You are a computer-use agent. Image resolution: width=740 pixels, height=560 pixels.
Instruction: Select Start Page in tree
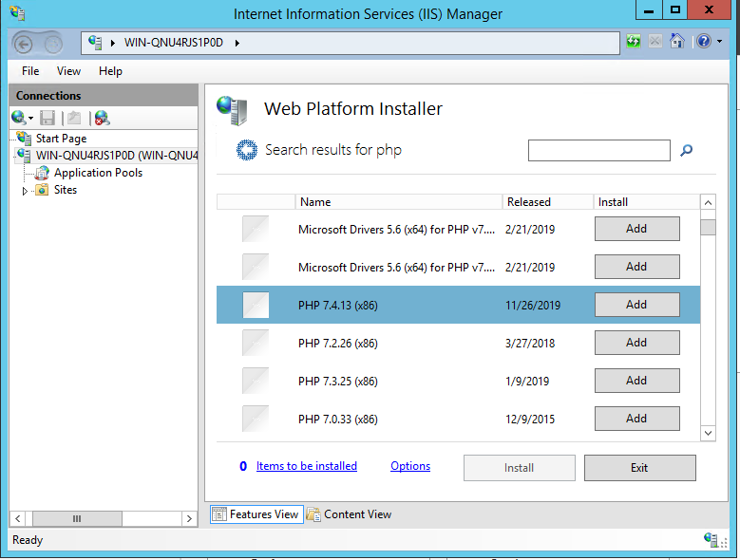point(62,139)
